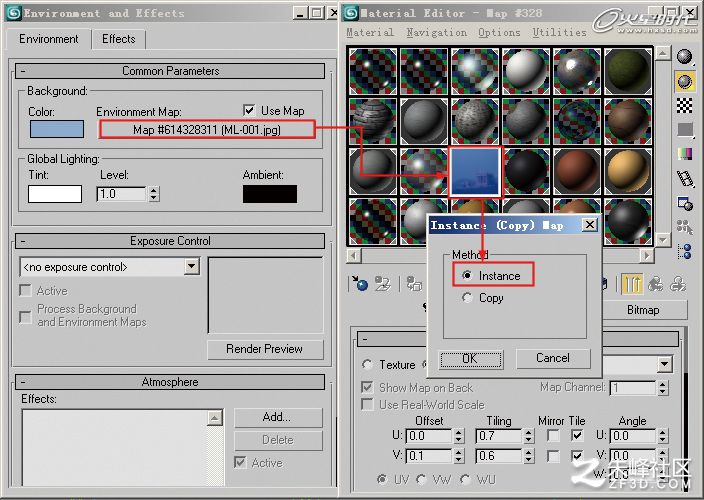Click the Material/Map Navigator icon

click(x=685, y=252)
